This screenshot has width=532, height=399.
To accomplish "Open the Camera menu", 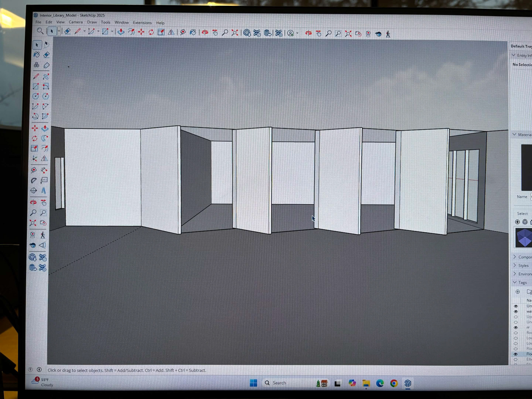I will pos(76,22).
